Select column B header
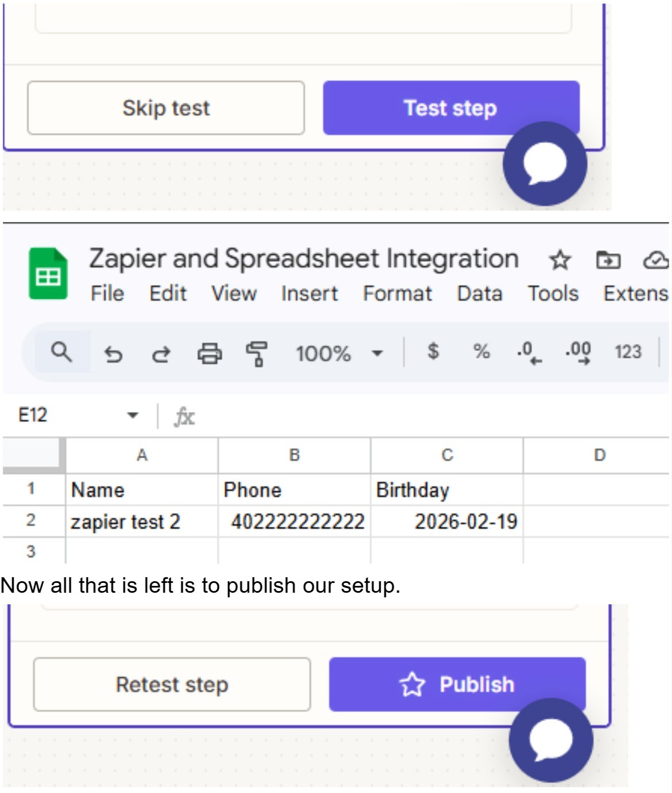Screen dimensions: 672x793 click(x=295, y=455)
